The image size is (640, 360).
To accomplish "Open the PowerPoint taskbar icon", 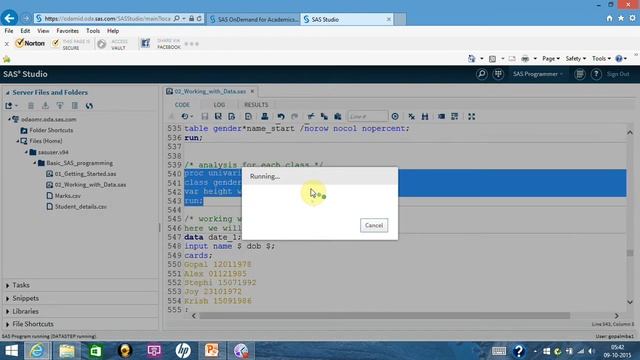I will (211, 351).
